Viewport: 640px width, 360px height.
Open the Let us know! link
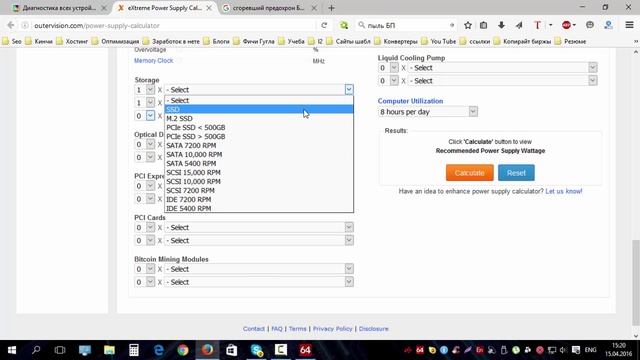564,191
